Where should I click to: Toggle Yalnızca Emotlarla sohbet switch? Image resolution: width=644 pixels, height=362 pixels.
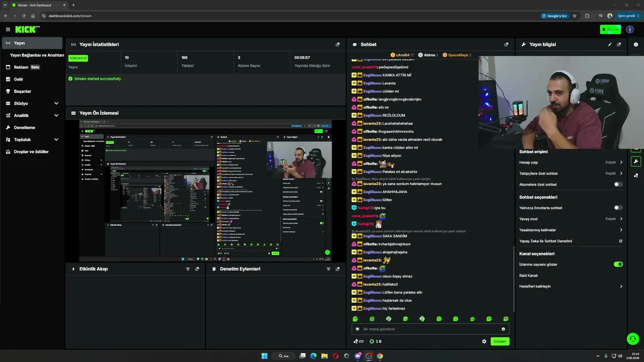pos(618,208)
